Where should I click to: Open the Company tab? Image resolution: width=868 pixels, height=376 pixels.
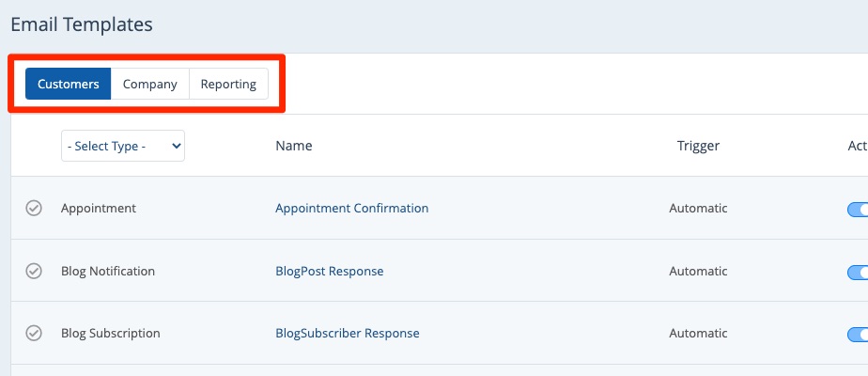pyautogui.click(x=150, y=84)
